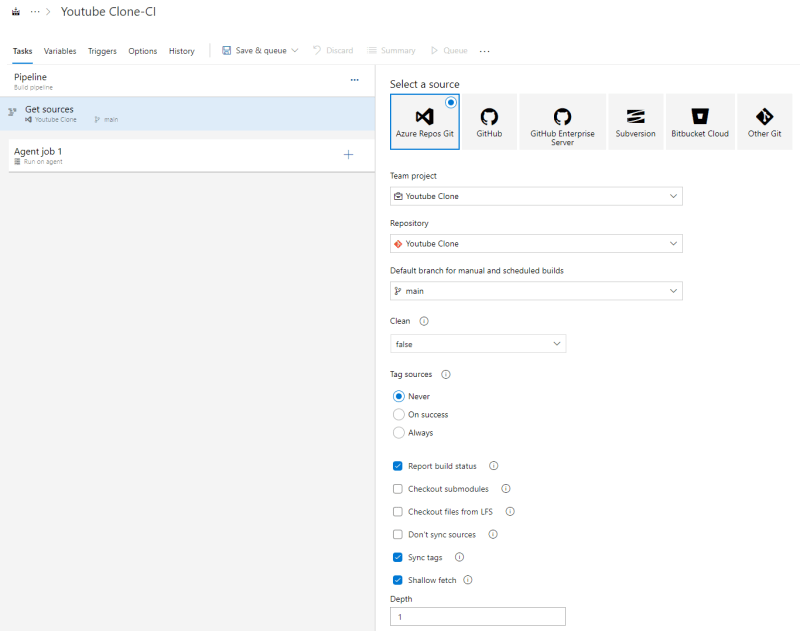Click the Azure DevOps project icon in breadcrumb
This screenshot has height=631, width=800.
tap(16, 12)
